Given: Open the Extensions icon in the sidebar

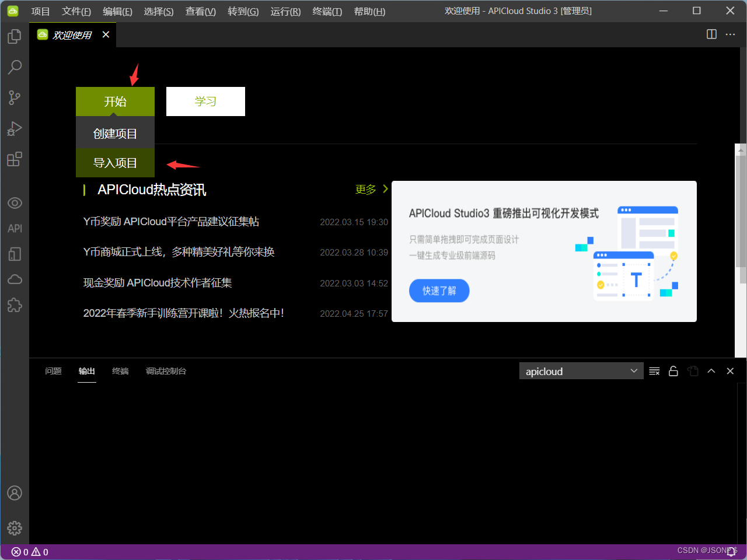Looking at the screenshot, I should click(x=15, y=159).
